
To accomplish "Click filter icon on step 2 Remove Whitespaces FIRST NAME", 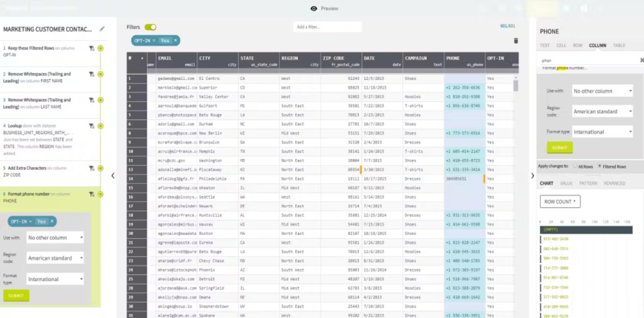I will (x=92, y=74).
